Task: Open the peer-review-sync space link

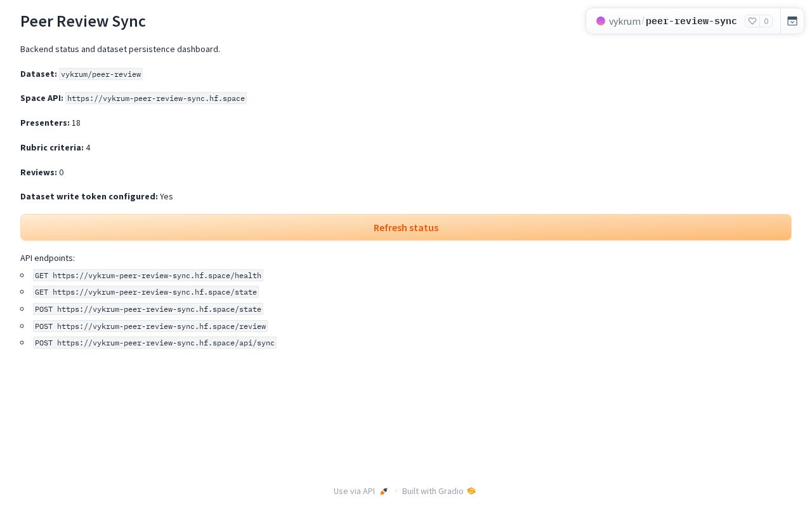Action: pyautogui.click(x=691, y=21)
